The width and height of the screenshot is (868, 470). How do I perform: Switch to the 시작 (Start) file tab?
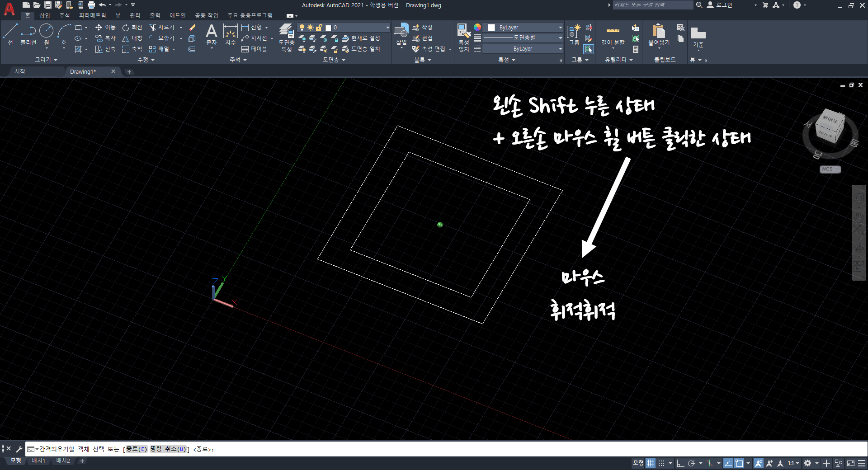pyautogui.click(x=20, y=71)
